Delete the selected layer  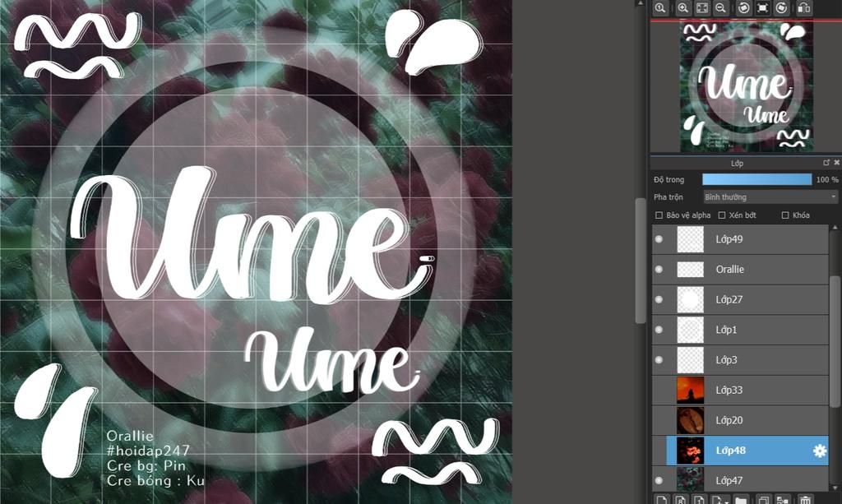(x=804, y=499)
